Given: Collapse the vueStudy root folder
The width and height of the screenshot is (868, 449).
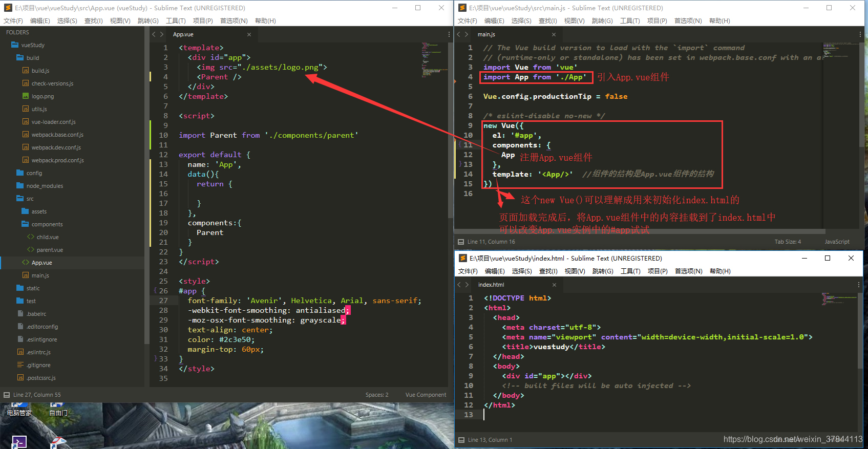Looking at the screenshot, I should [x=33, y=45].
